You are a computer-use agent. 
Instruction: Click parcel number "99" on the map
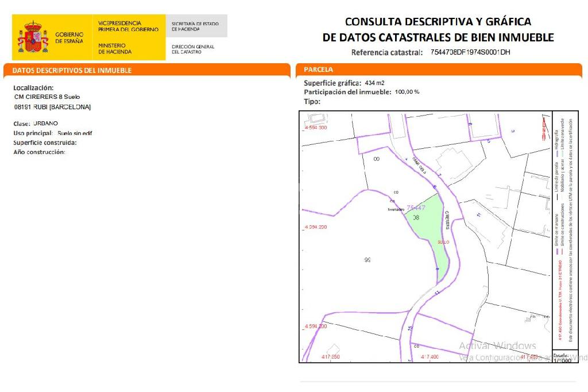pos(367,260)
